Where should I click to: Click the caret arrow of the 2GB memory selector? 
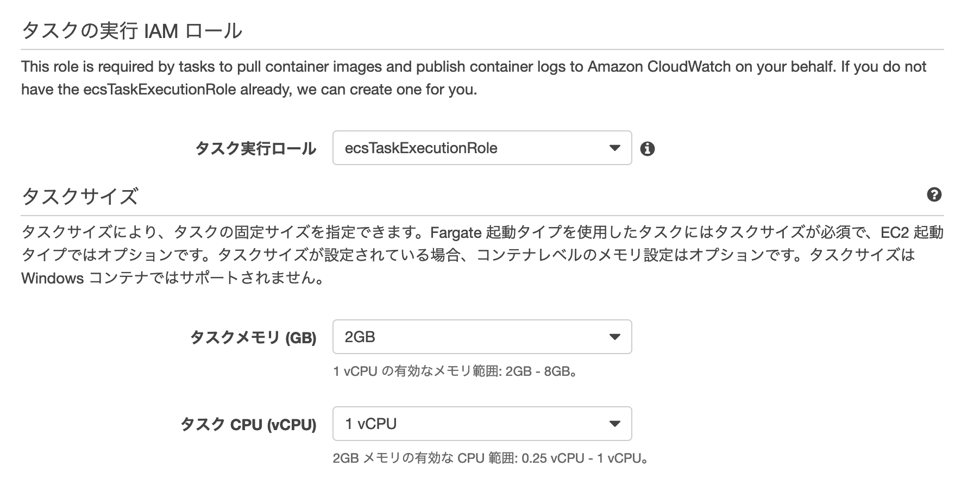(x=615, y=337)
